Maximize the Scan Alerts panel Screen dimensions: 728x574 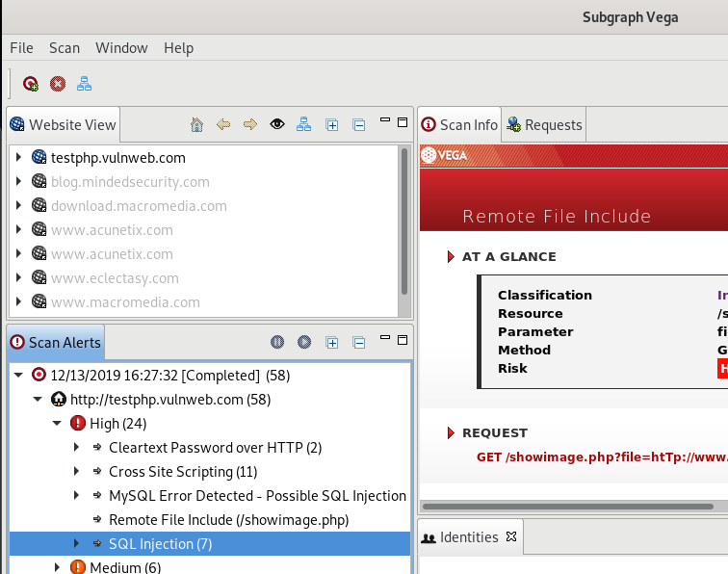(x=403, y=340)
